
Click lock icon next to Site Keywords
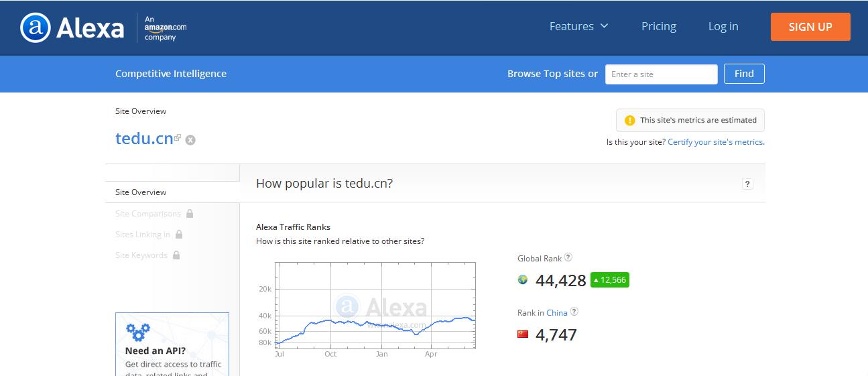176,255
